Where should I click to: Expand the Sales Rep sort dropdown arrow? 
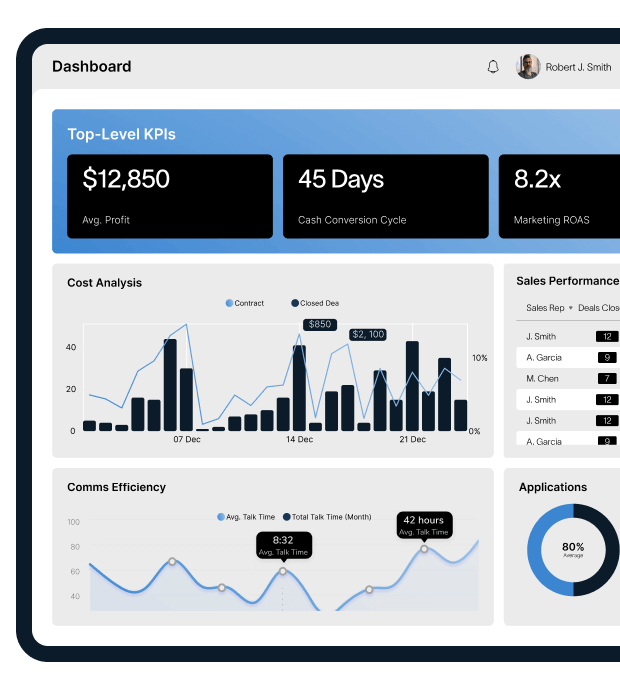tap(571, 308)
